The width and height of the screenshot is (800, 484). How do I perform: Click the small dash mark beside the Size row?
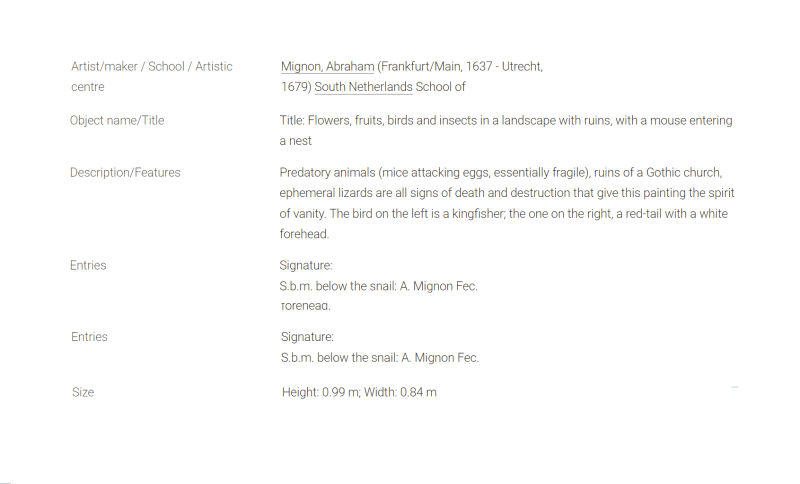(x=734, y=387)
